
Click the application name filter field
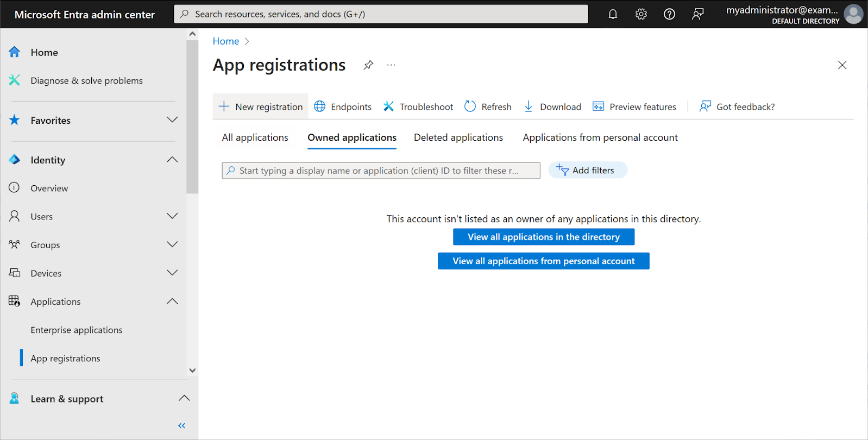[x=381, y=171]
